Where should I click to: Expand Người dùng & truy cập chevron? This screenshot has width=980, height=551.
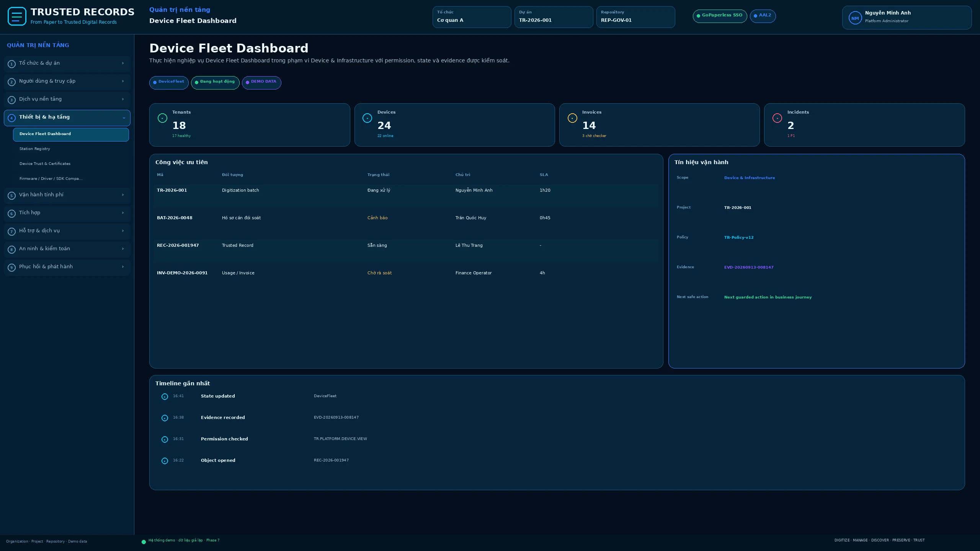pos(123,81)
